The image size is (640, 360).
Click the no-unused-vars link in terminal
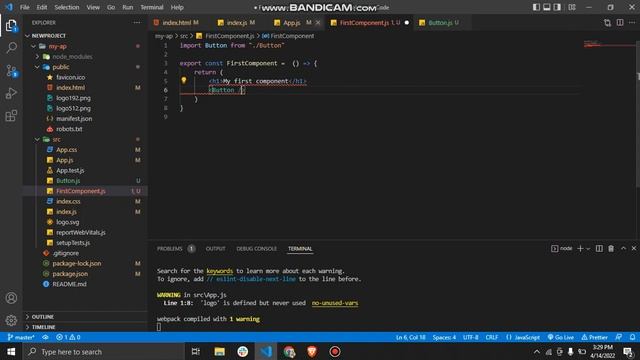coord(335,303)
